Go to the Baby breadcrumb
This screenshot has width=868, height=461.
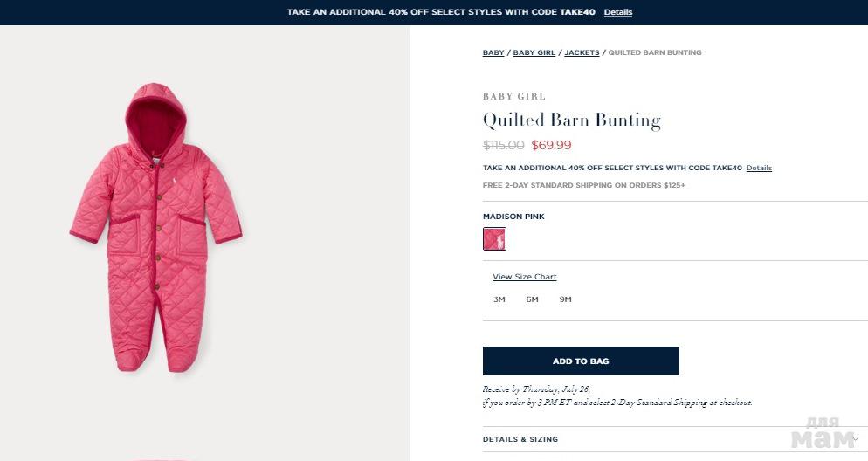(493, 52)
